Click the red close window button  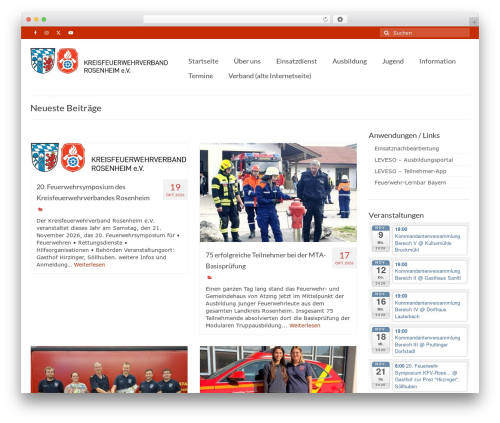click(x=28, y=19)
